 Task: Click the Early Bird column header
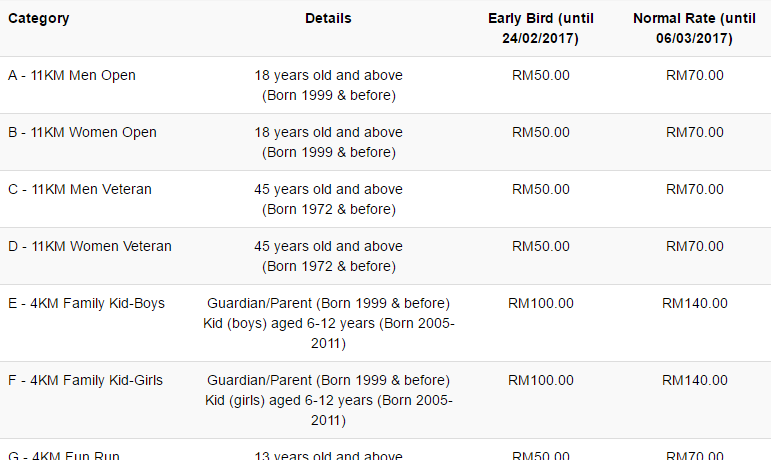[541, 29]
